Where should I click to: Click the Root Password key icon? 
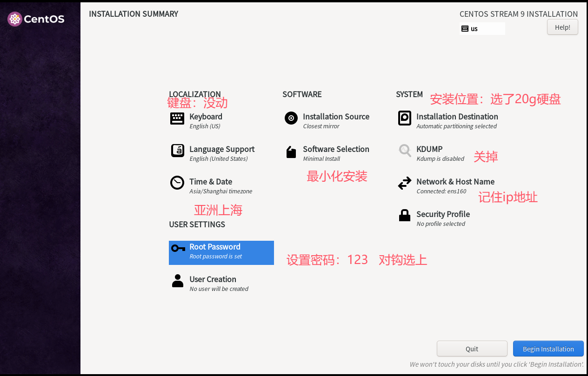(x=178, y=248)
